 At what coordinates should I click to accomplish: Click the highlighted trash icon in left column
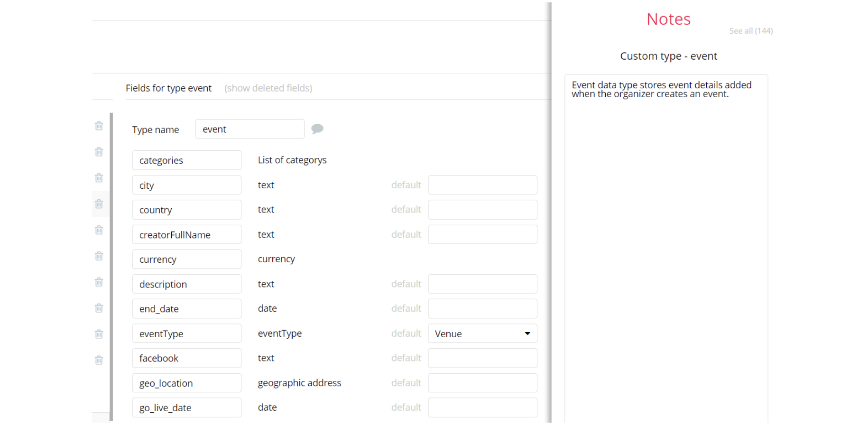coord(99,204)
